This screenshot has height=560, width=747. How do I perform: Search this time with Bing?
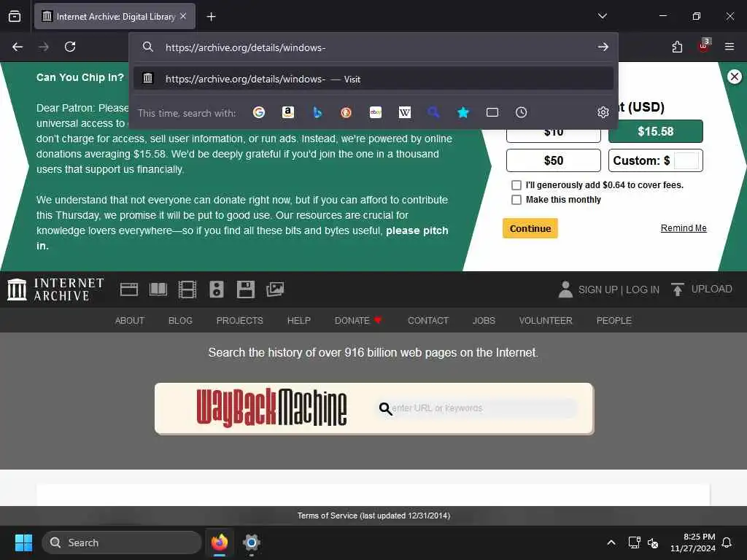click(317, 112)
